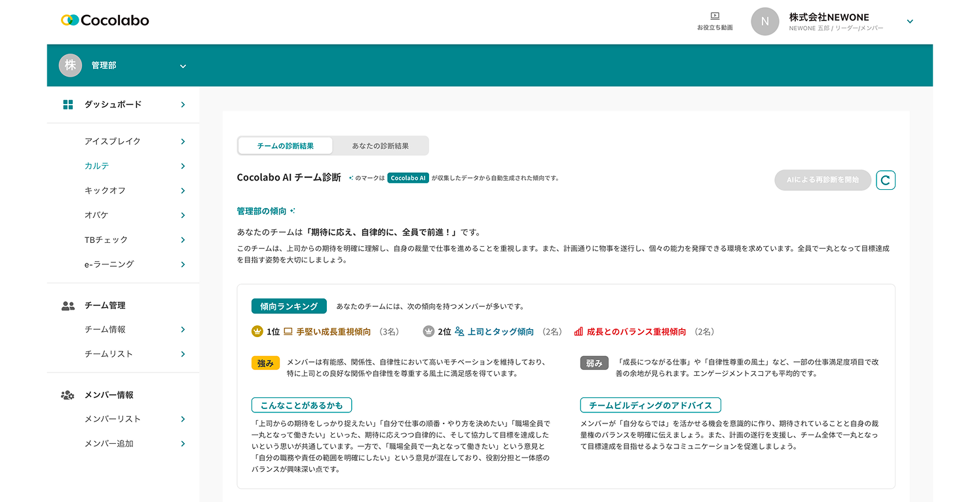This screenshot has width=980, height=502.
Task: Click the laptop icon for 手堅い成長重視傾向
Action: coord(288,332)
